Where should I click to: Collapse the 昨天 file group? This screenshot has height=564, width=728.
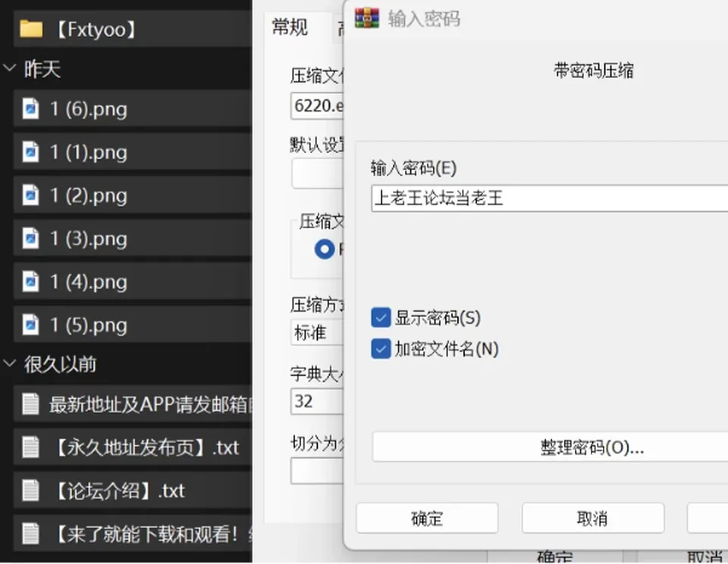coord(9,69)
